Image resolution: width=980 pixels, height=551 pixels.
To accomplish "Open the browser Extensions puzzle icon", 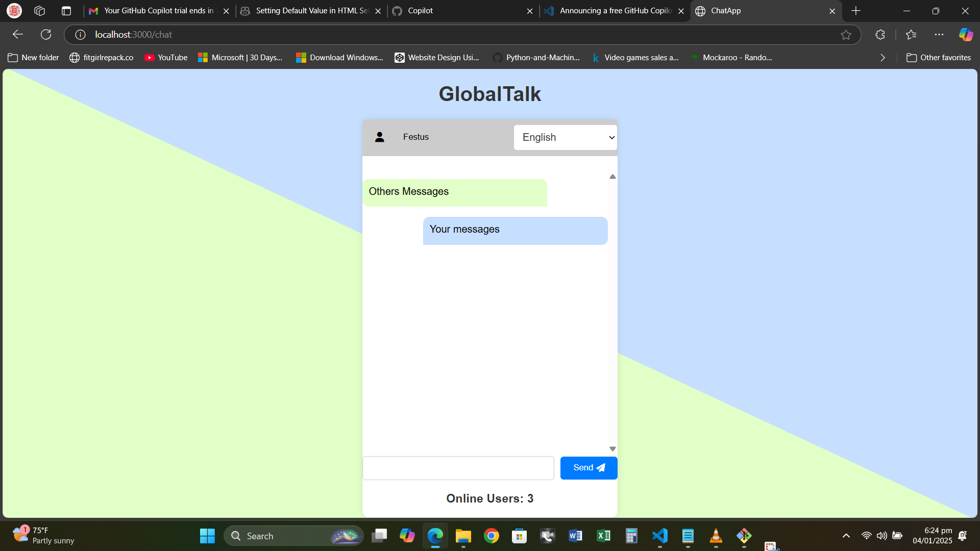I will coord(880,35).
